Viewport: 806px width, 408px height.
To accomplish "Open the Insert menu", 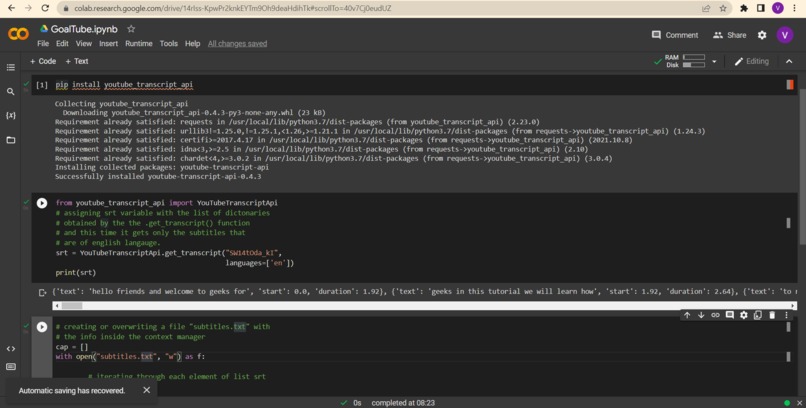I will point(108,44).
